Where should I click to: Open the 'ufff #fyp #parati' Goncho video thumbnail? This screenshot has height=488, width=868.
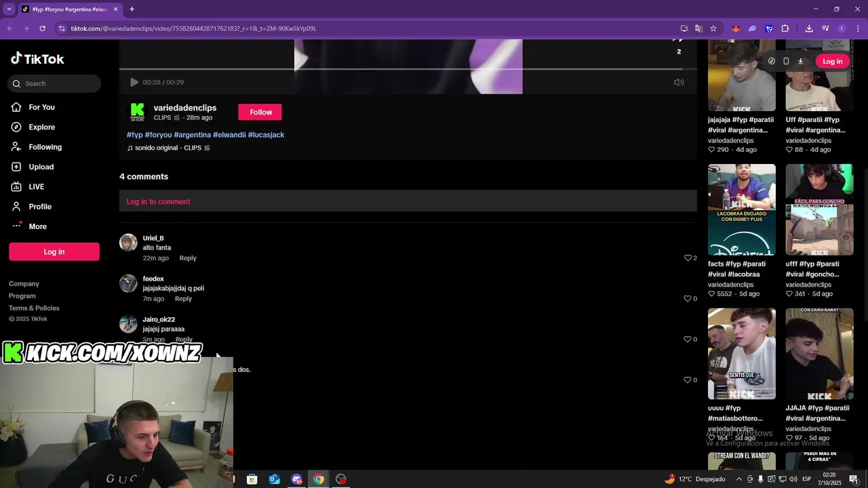tap(819, 209)
